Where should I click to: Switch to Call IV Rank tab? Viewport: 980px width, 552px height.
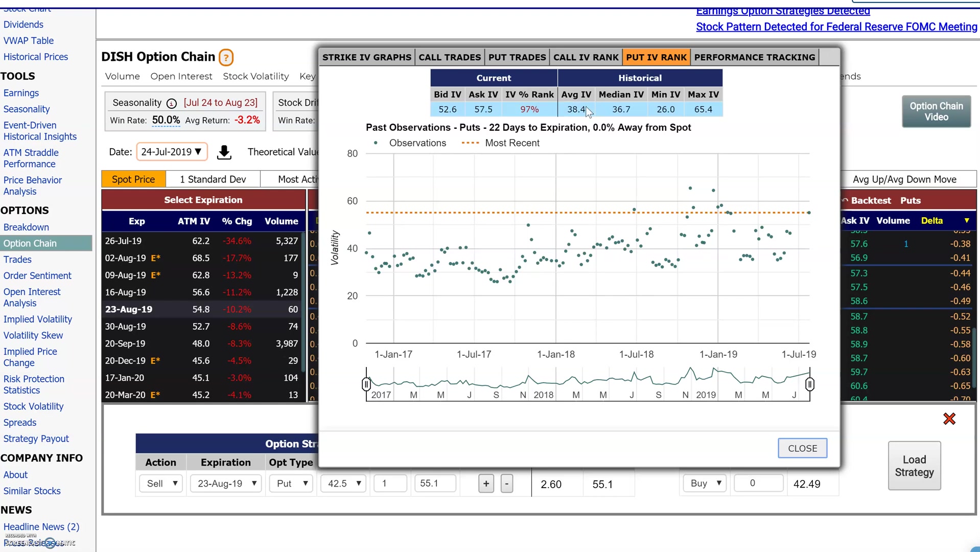(x=586, y=57)
